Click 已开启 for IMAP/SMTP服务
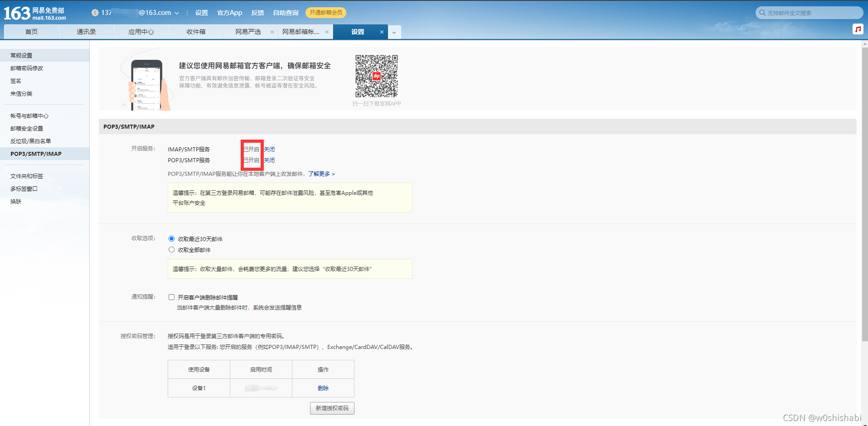 (x=251, y=149)
